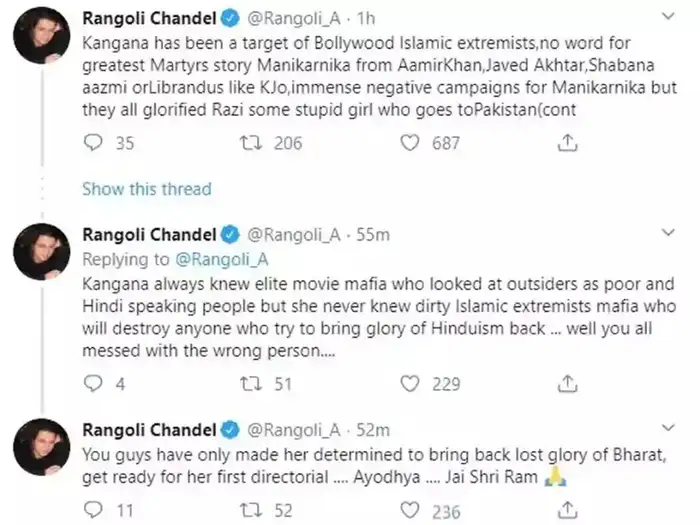Like the first tweet with 687 likes
The width and height of the screenshot is (700, 525).
click(409, 143)
